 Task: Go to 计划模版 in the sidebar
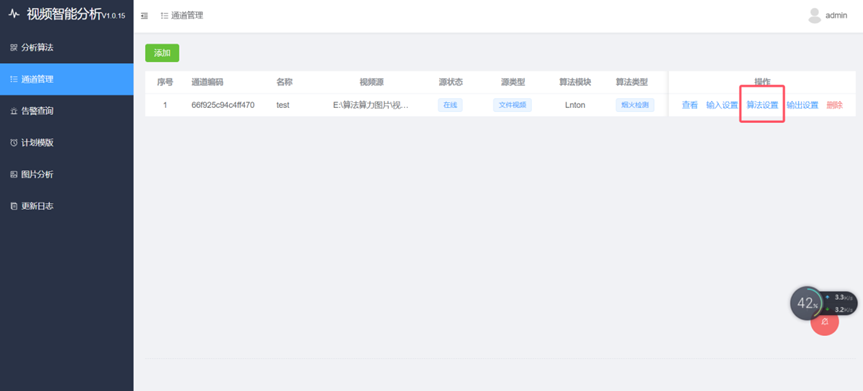[x=67, y=143]
